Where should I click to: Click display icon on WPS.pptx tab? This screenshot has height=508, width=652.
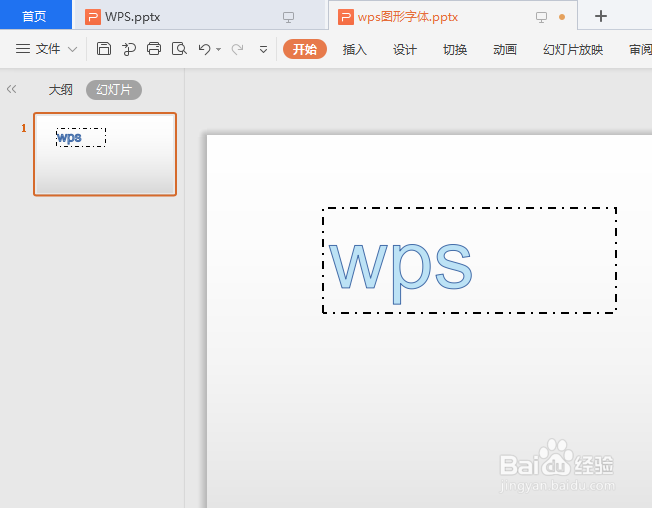tap(288, 17)
